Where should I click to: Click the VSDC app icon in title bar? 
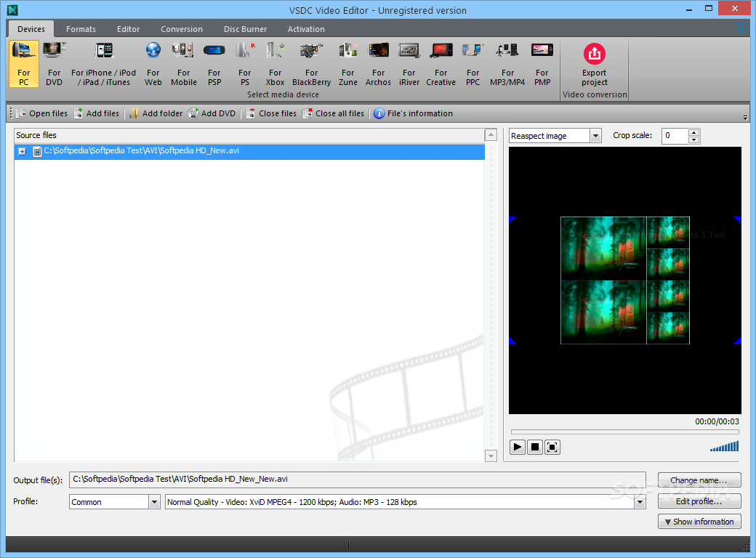pos(12,9)
